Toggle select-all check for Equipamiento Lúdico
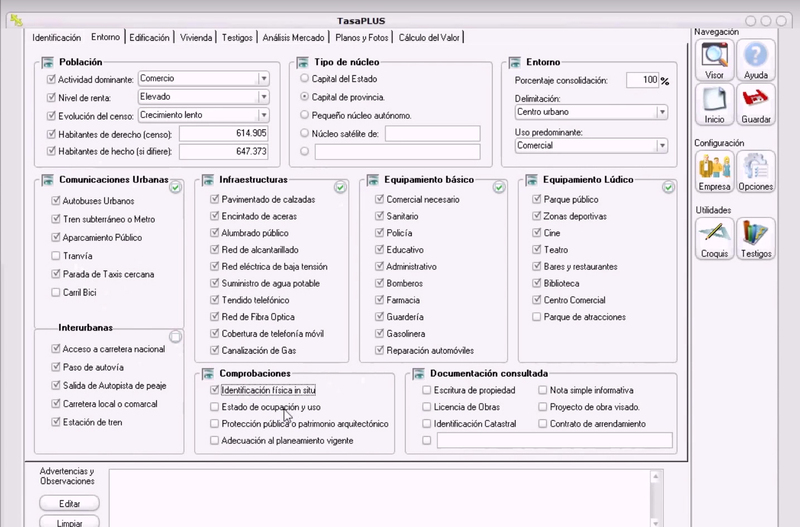The width and height of the screenshot is (800, 527). tap(668, 188)
